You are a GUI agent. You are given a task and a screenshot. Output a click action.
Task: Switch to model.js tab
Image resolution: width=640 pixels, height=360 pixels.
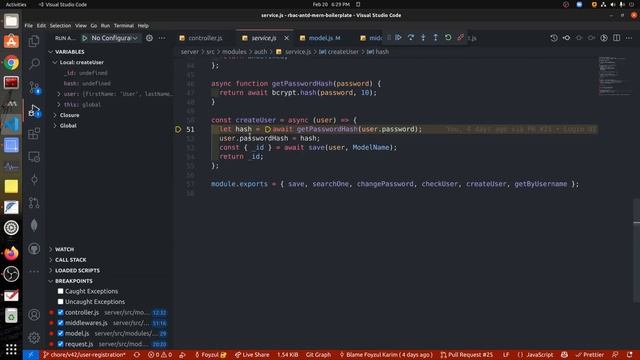(320, 38)
